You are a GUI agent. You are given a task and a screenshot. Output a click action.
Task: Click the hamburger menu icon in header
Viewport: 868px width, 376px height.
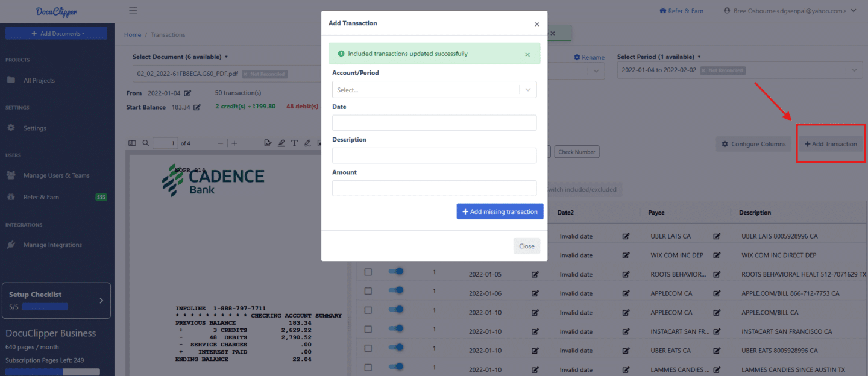coord(133,10)
